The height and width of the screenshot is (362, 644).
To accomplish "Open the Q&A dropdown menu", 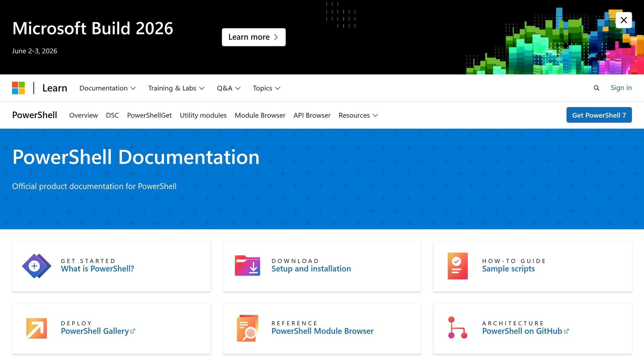I will (x=229, y=88).
